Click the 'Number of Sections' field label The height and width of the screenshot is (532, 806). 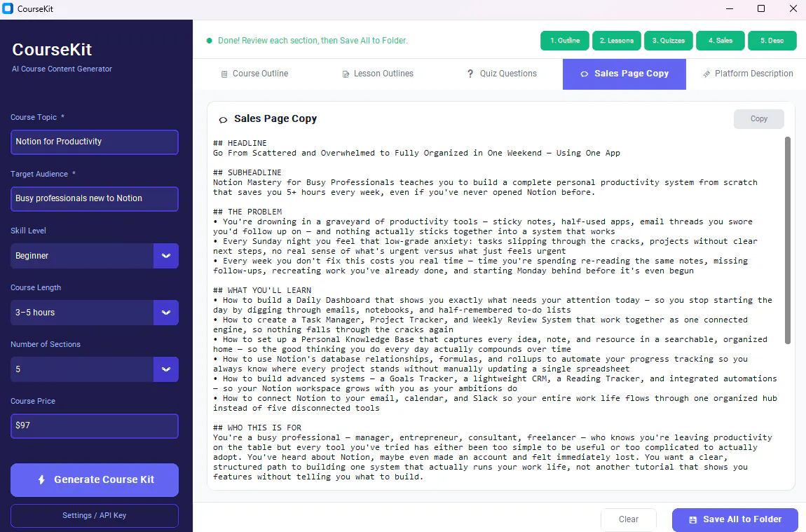pyautogui.click(x=46, y=344)
